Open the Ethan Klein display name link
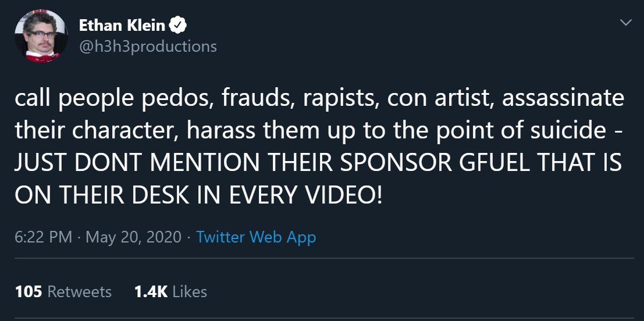Screen dimensions: 644x321 (122, 26)
